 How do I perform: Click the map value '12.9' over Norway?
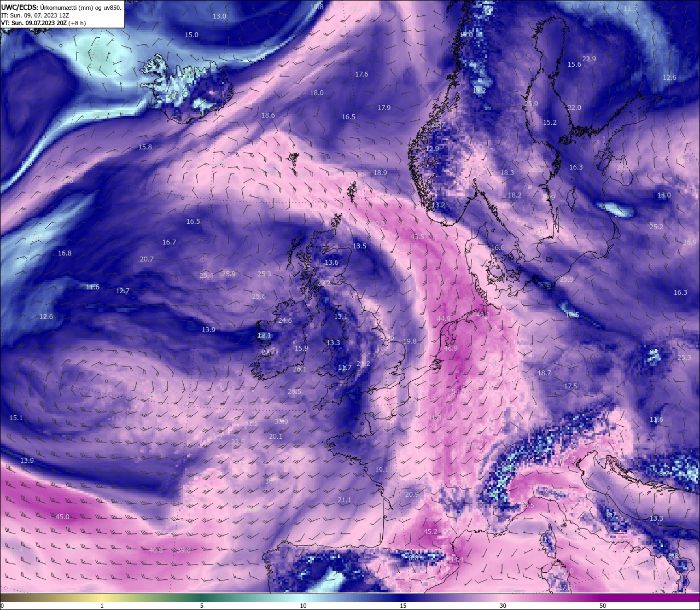tap(432, 149)
